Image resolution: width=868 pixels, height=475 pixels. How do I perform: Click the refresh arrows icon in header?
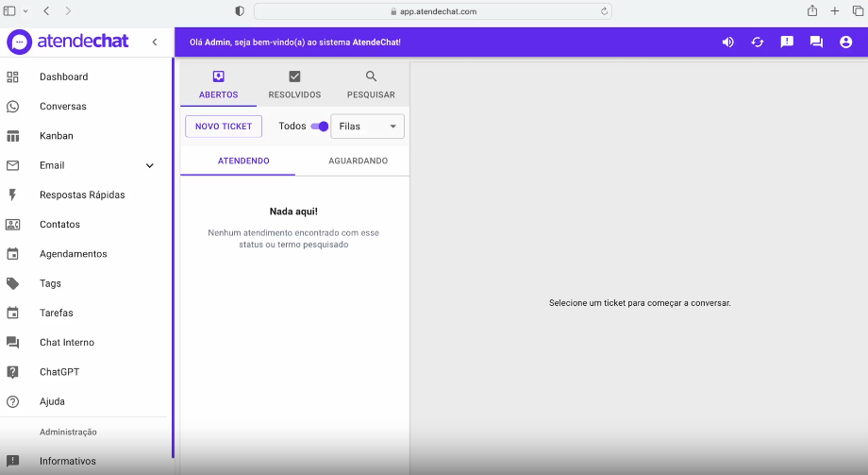coord(757,42)
